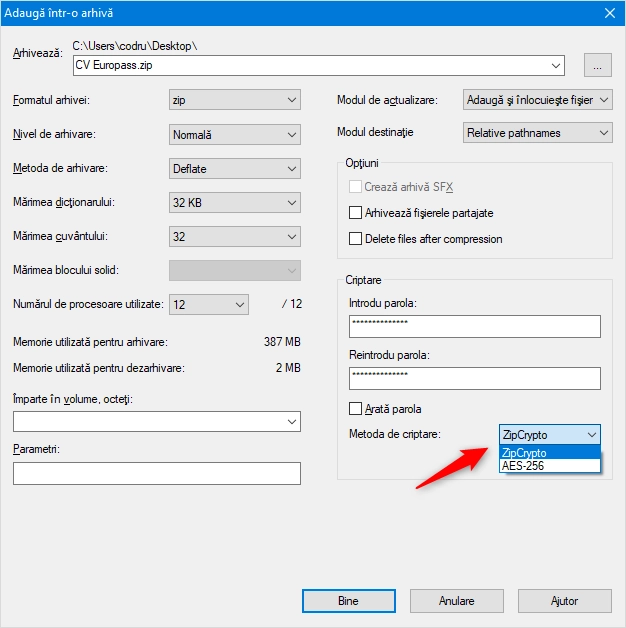Open help with the Ajutor button
Viewport: 626px width, 628px height.
[x=565, y=601]
